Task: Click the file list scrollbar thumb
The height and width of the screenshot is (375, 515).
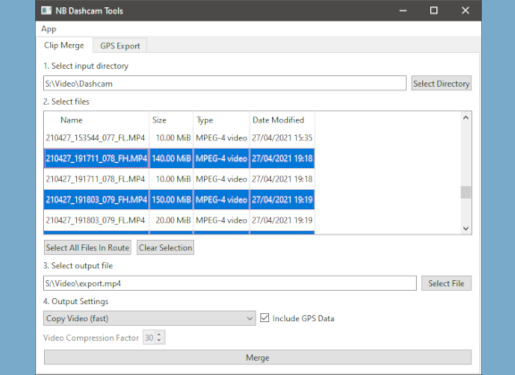Action: click(466, 192)
